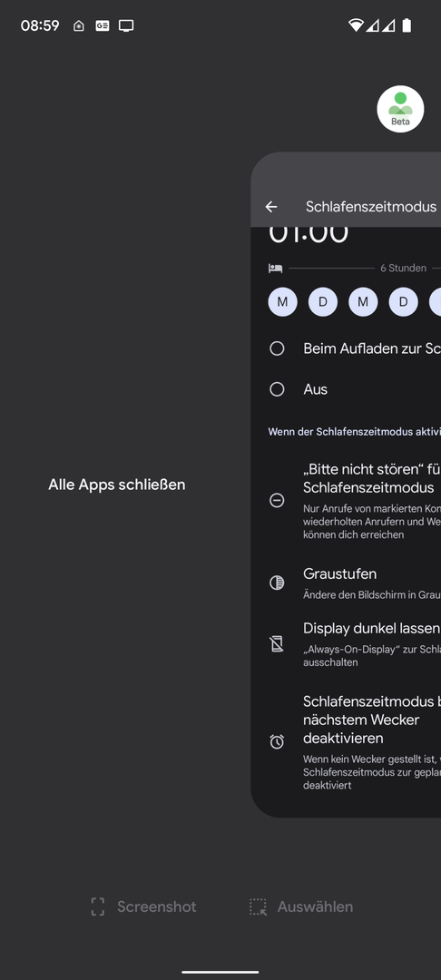Select the Aus radio button
Screen dimensions: 441x980
pos(277,389)
